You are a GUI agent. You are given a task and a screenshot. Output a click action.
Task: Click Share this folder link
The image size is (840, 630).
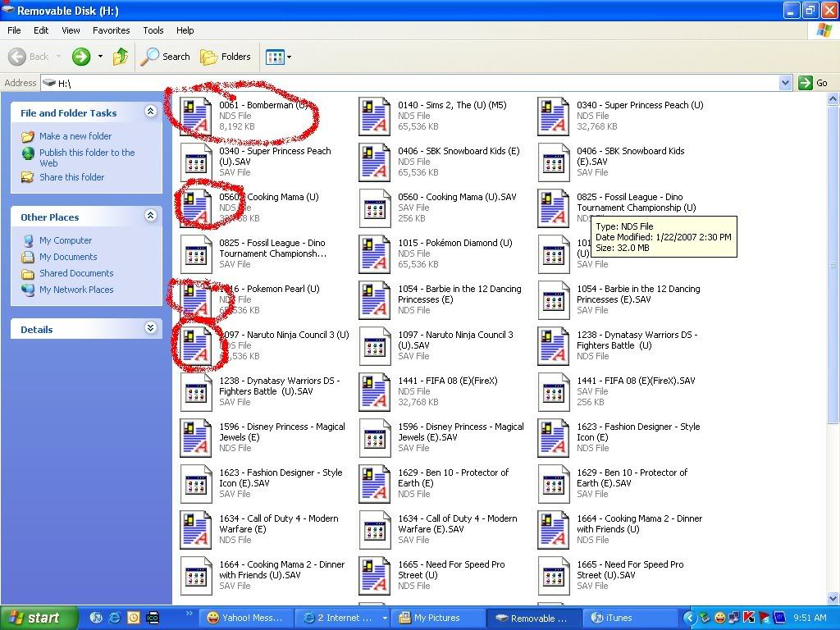click(72, 177)
